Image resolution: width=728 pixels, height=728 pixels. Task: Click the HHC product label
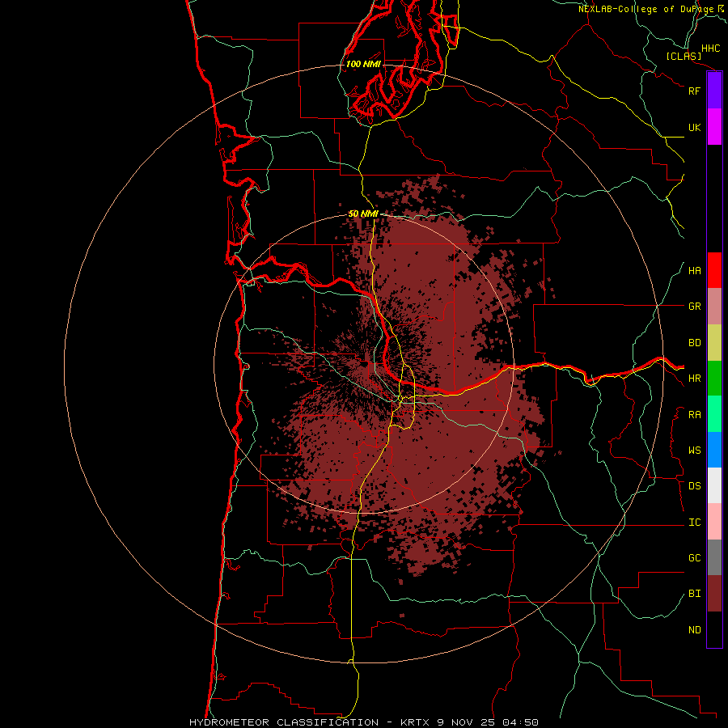710,49
